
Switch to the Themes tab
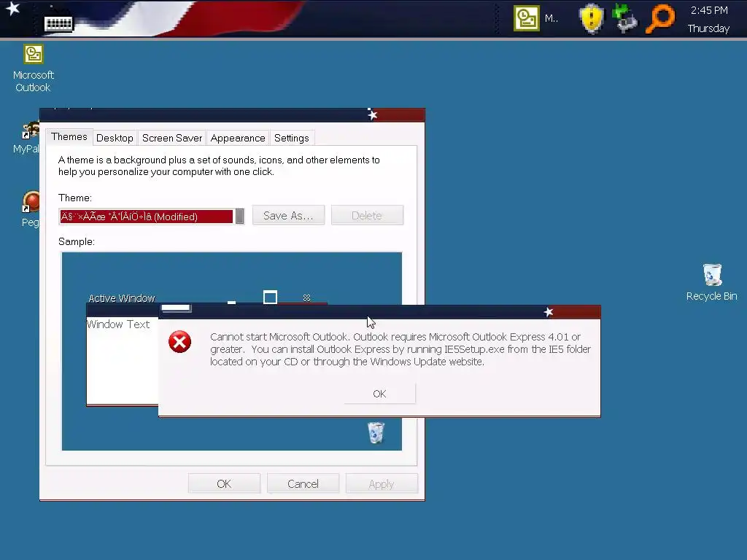pyautogui.click(x=69, y=137)
